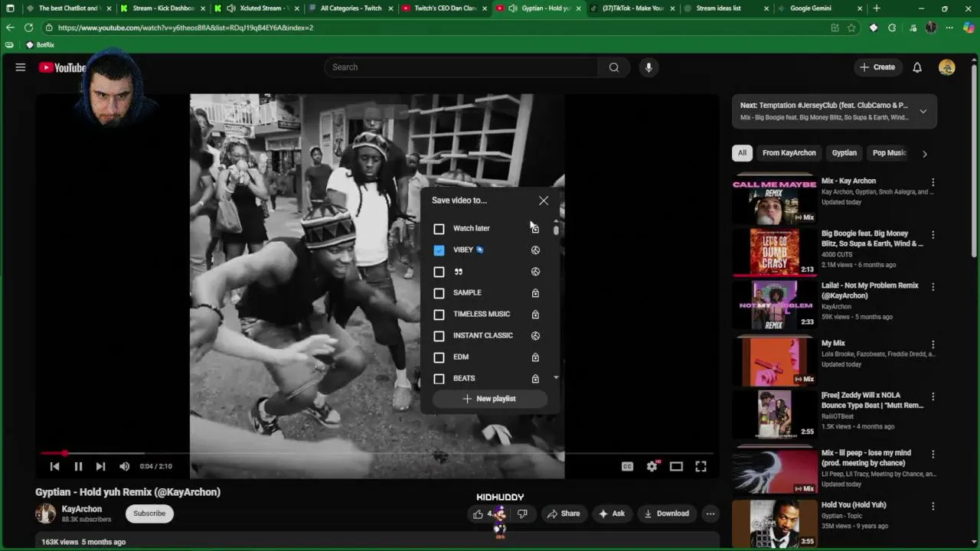This screenshot has height=551, width=980.
Task: Check the quotation-mark playlist checkbox
Action: pos(439,272)
